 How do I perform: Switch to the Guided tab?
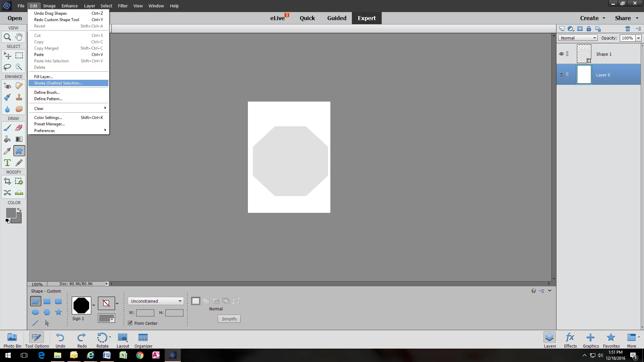(336, 18)
